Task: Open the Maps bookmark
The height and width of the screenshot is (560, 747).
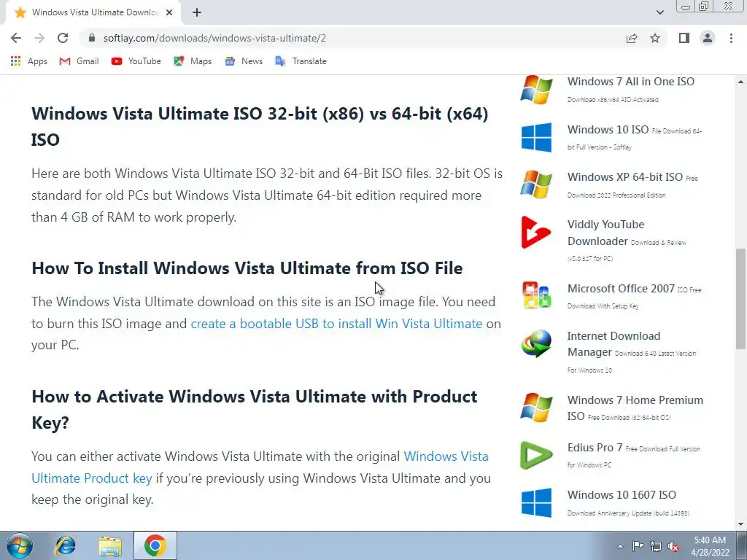Action: tap(193, 61)
